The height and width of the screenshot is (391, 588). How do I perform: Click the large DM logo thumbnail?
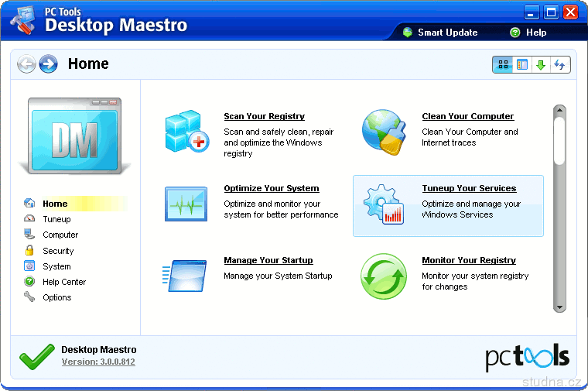tap(74, 135)
